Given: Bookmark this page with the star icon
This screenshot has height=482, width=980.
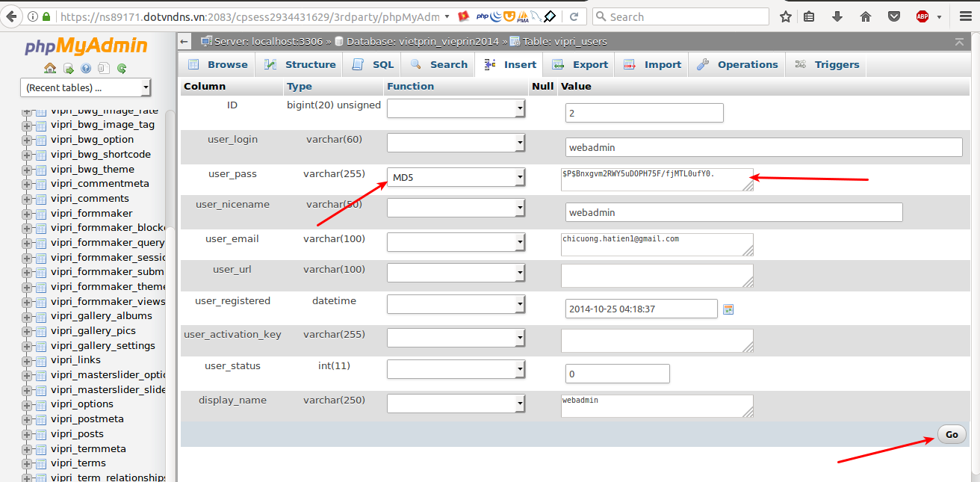Looking at the screenshot, I should point(785,16).
